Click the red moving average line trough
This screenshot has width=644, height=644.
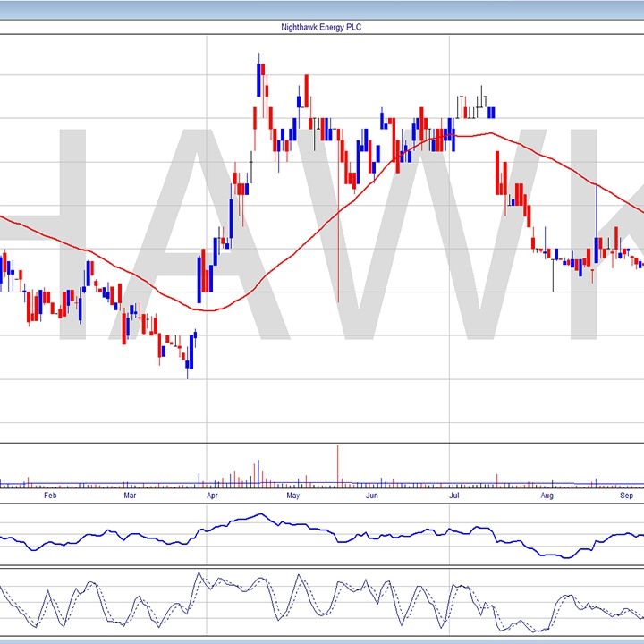208,309
